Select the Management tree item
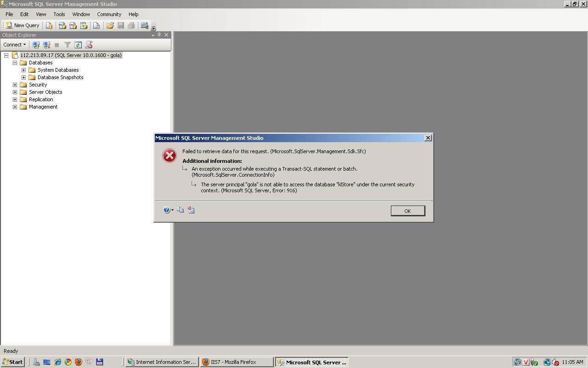Viewport: 588px width, 368px height. (x=43, y=107)
